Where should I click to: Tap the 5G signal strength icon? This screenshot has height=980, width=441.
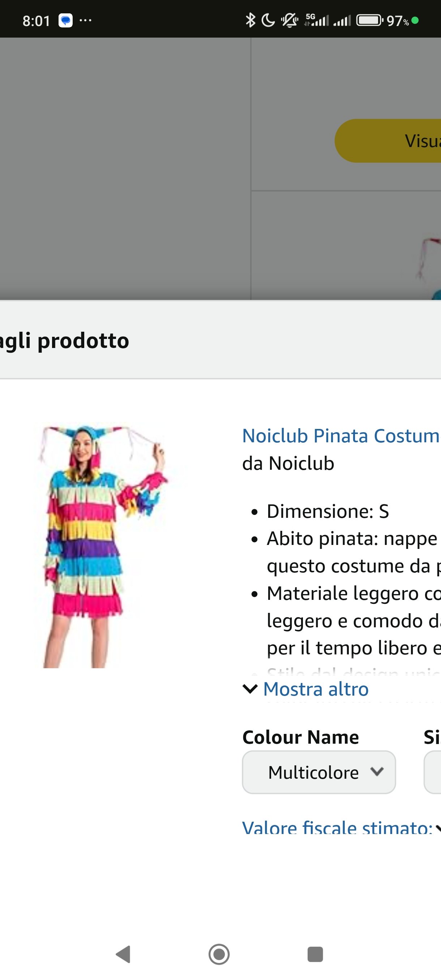316,20
